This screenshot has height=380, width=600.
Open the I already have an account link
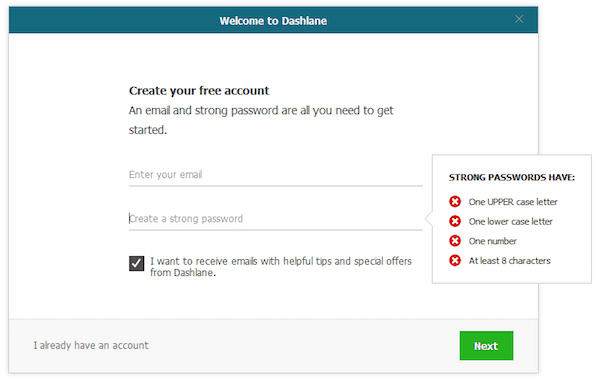91,346
